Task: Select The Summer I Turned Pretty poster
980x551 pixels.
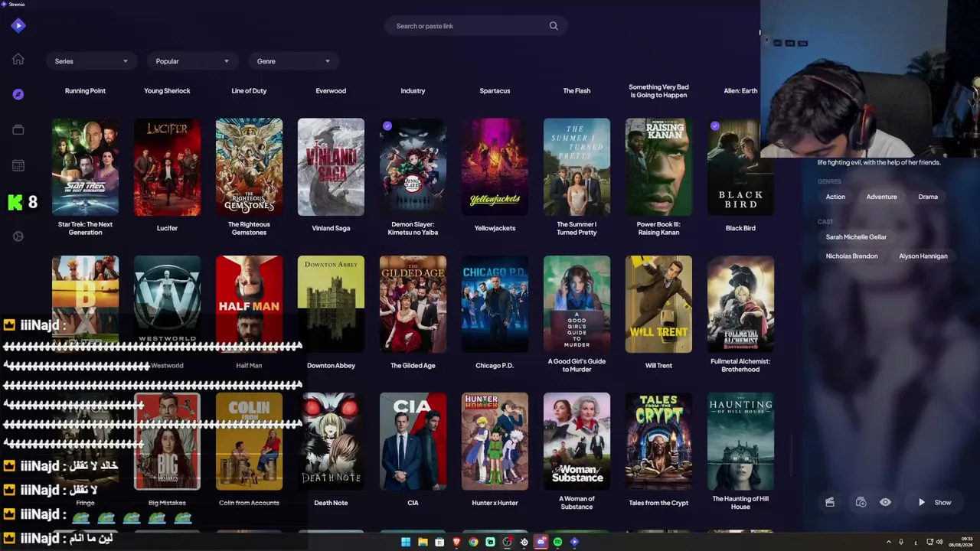Action: pos(577,167)
